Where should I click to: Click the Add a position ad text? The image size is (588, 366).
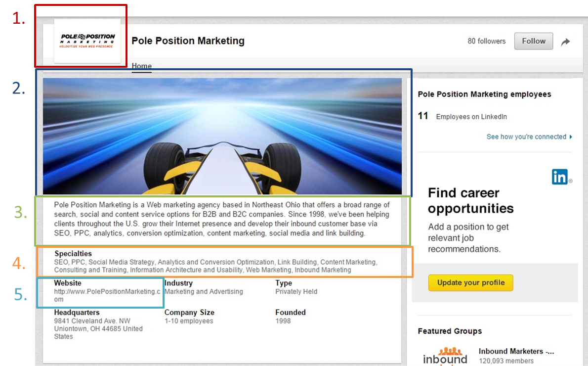click(x=468, y=238)
